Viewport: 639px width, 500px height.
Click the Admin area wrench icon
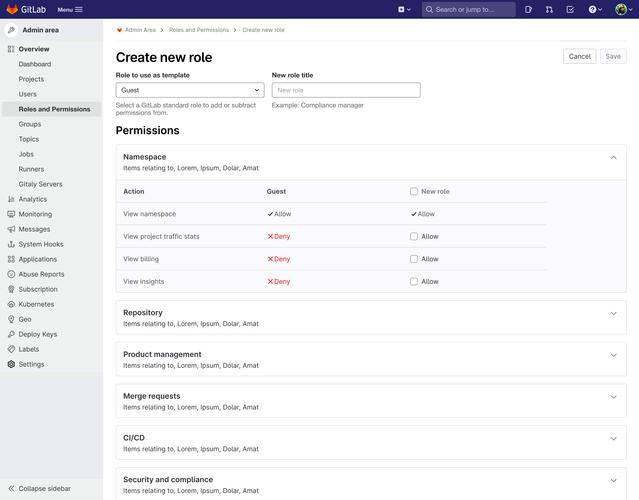[x=11, y=30]
